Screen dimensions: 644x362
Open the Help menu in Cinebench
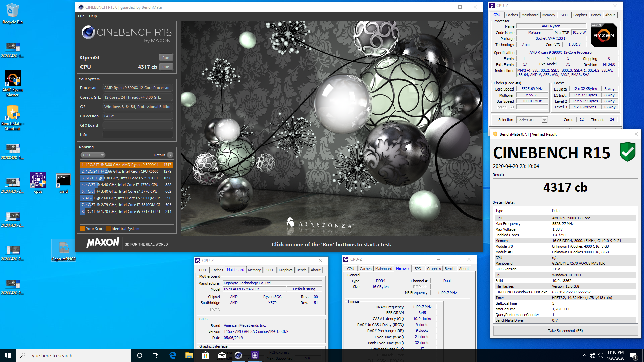tap(93, 16)
